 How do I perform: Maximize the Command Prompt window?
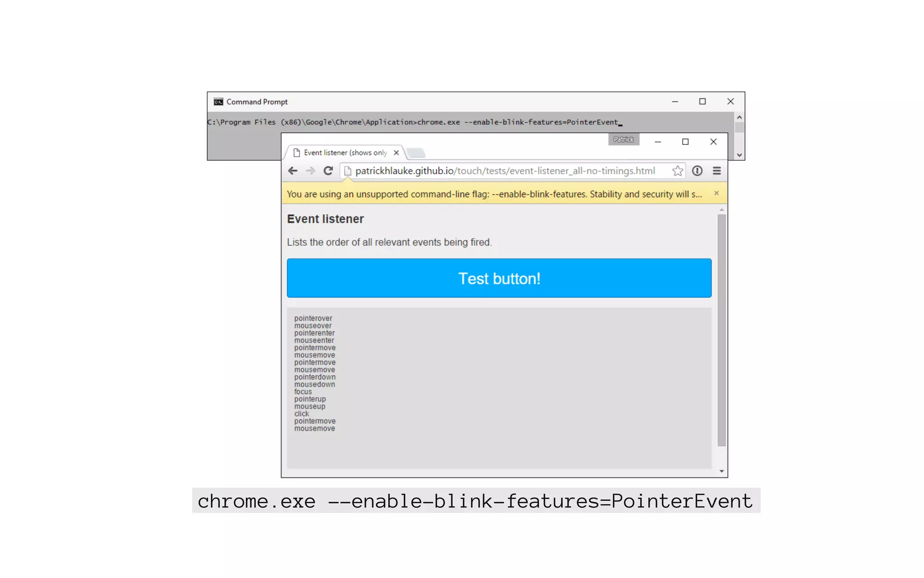[x=702, y=102]
